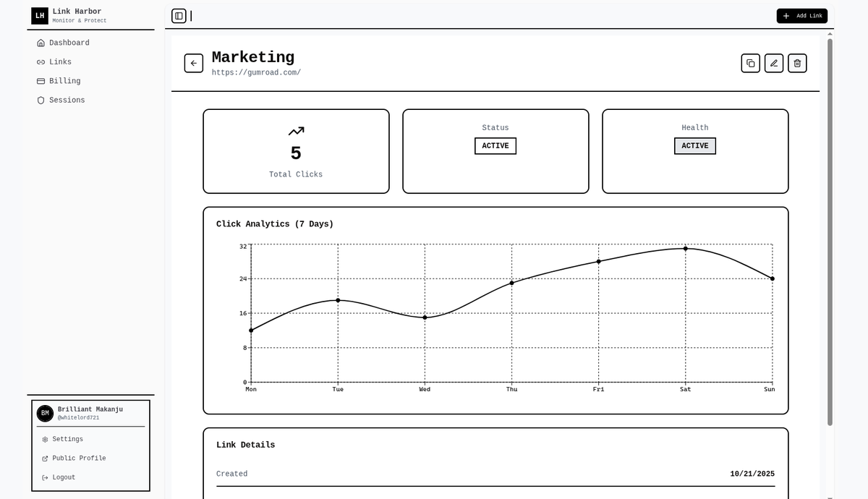This screenshot has width=868, height=499.
Task: Click the vertical page scrollbar
Action: tap(830, 231)
